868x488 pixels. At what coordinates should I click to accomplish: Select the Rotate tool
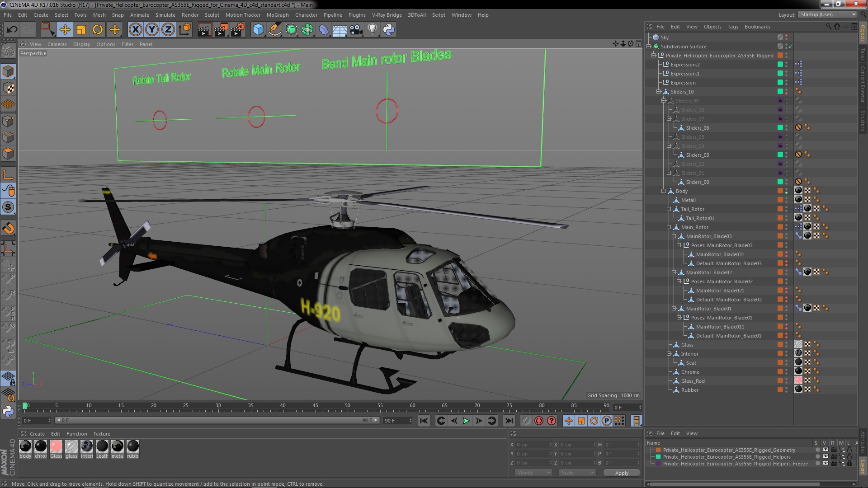[x=98, y=30]
